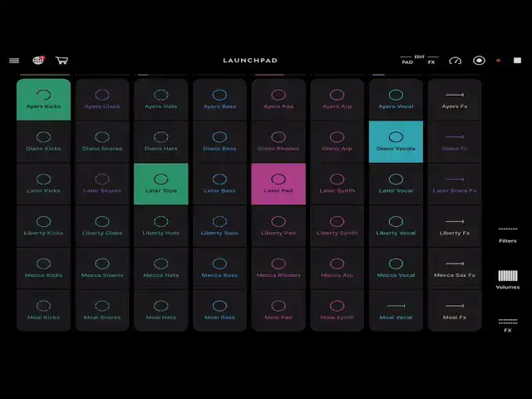Play the Later Bass loop
Viewport: 532px width, 399px height.
tap(219, 184)
